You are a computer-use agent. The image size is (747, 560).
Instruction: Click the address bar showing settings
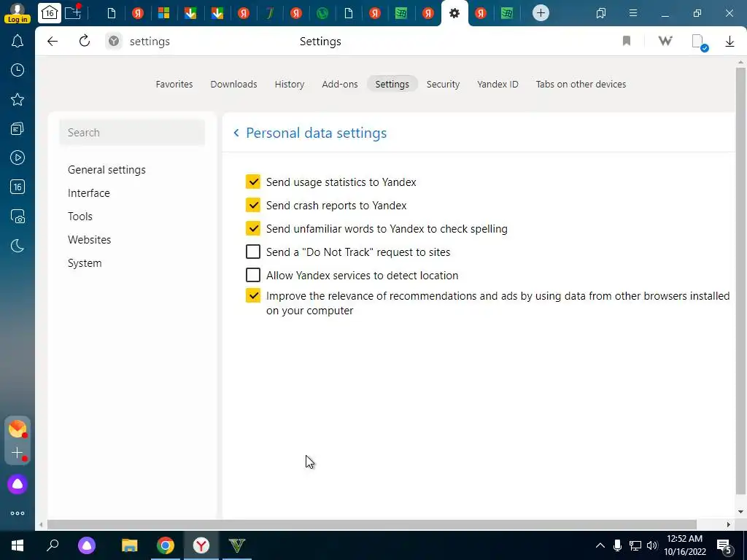(x=150, y=42)
